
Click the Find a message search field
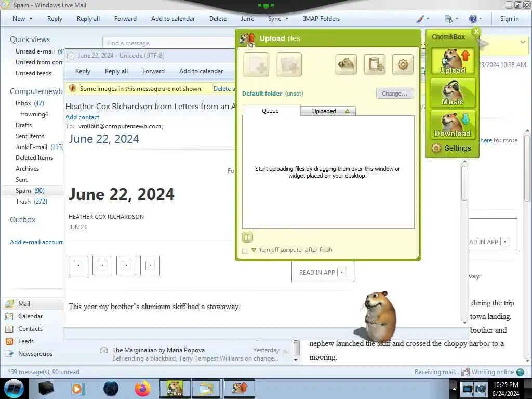point(169,43)
